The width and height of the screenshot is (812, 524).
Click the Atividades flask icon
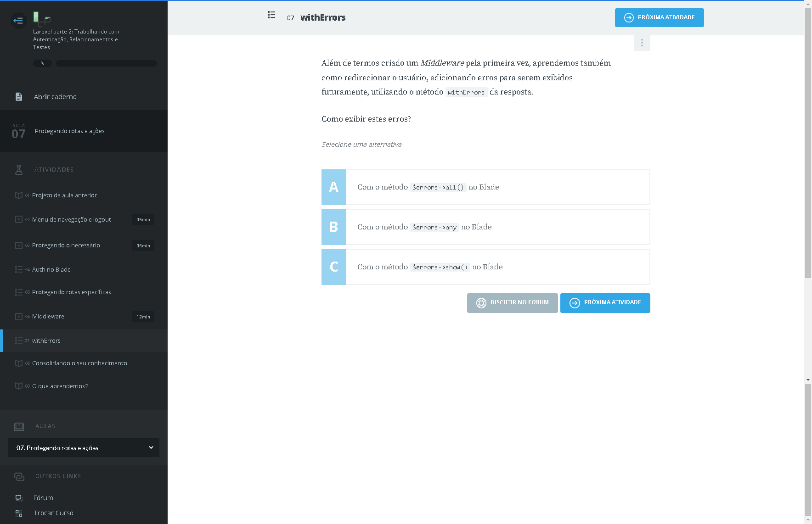pos(19,170)
